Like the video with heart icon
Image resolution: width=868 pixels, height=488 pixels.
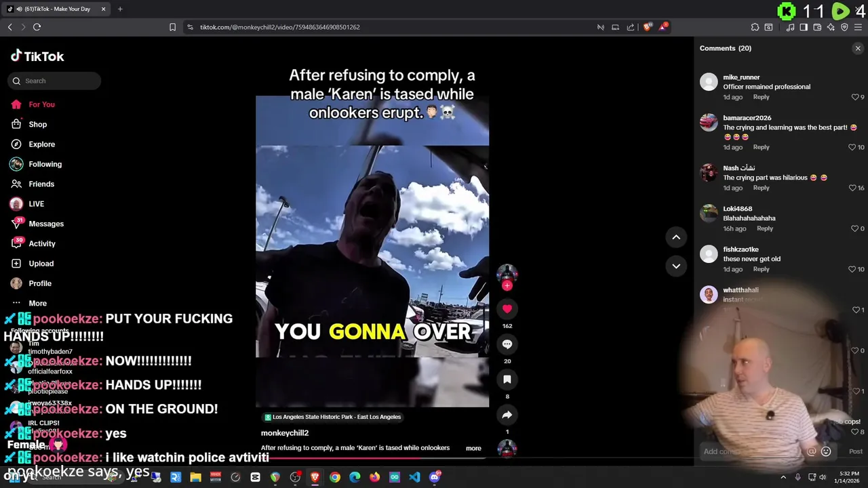click(x=507, y=309)
